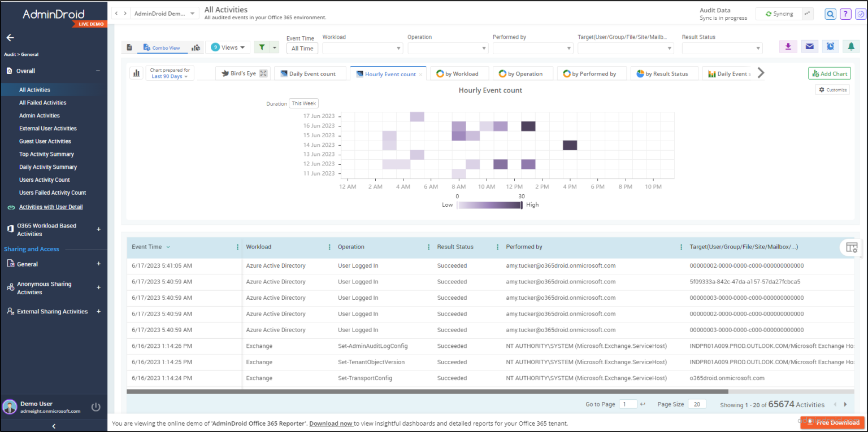This screenshot has width=868, height=432.
Task: Toggle the Bird's Eye chart view
Action: pos(242,73)
